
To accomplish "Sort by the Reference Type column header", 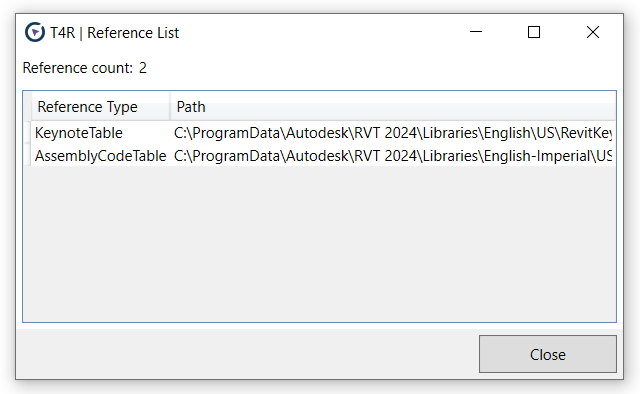I will coord(100,107).
